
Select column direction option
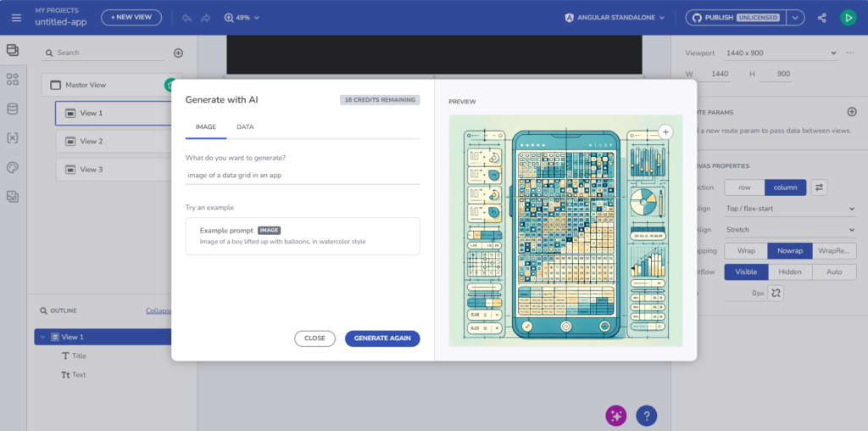785,188
